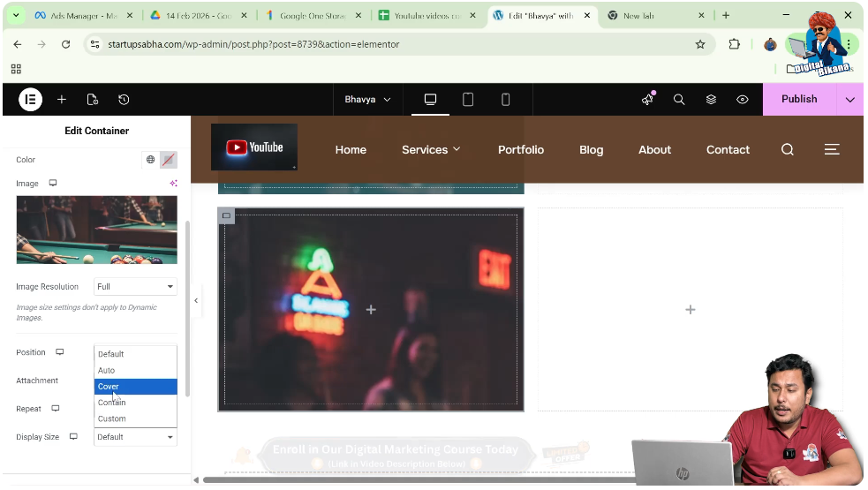
Task: Choose the Auto option in Position list
Action: click(x=107, y=371)
